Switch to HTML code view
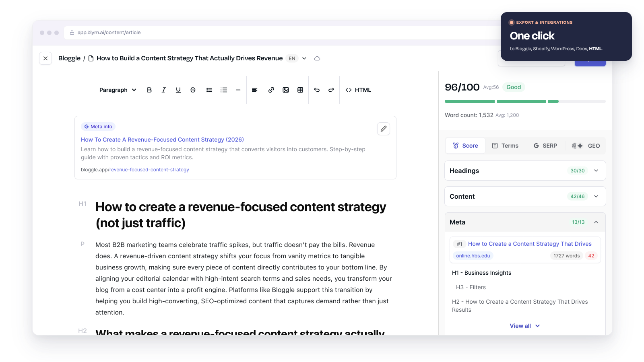 point(358,90)
